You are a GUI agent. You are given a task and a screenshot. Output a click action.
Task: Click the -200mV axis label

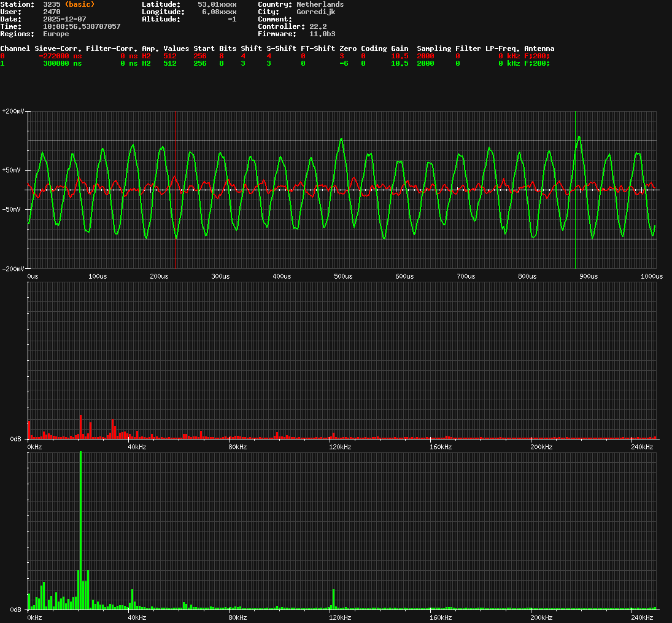[x=14, y=268]
